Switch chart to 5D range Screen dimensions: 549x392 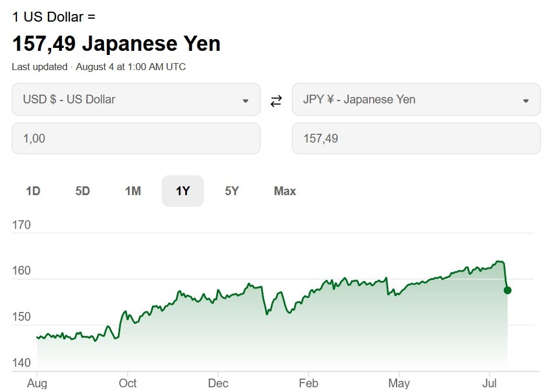coord(82,191)
